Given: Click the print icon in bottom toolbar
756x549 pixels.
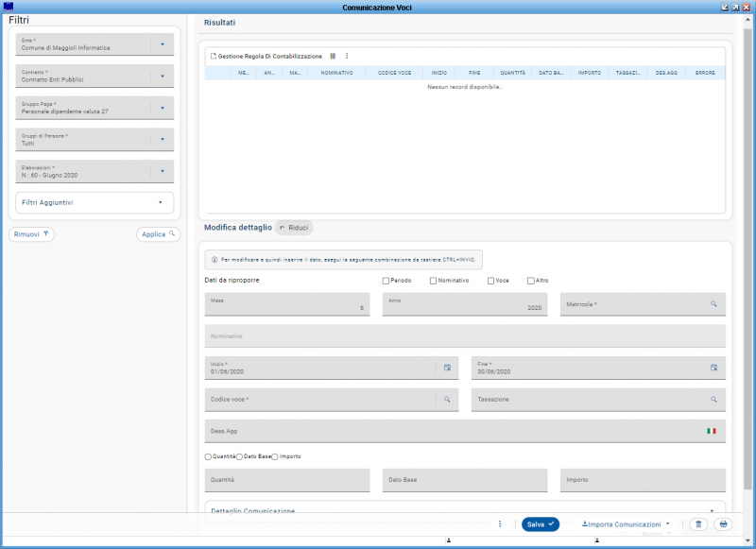Looking at the screenshot, I should tap(724, 523).
